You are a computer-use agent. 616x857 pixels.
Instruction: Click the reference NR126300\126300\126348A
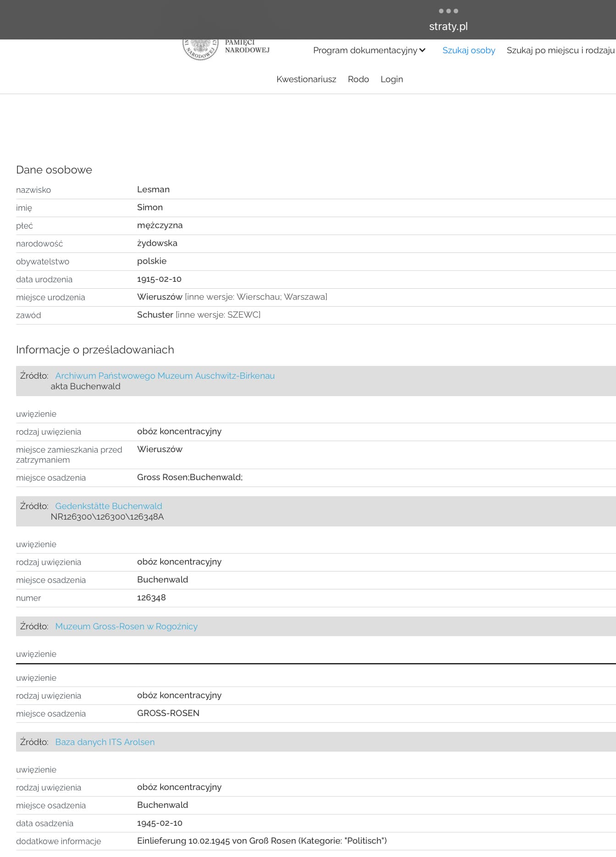click(x=107, y=517)
